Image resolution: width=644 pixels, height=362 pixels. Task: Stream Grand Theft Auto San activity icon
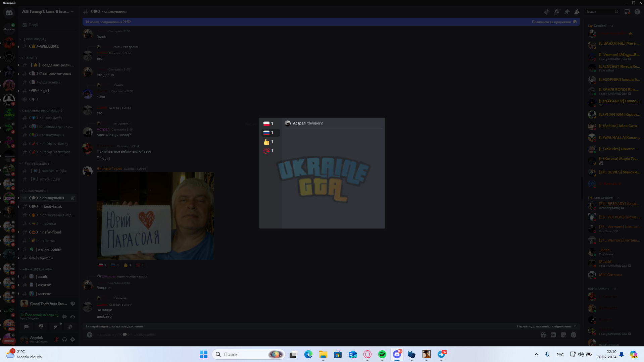coord(72,304)
